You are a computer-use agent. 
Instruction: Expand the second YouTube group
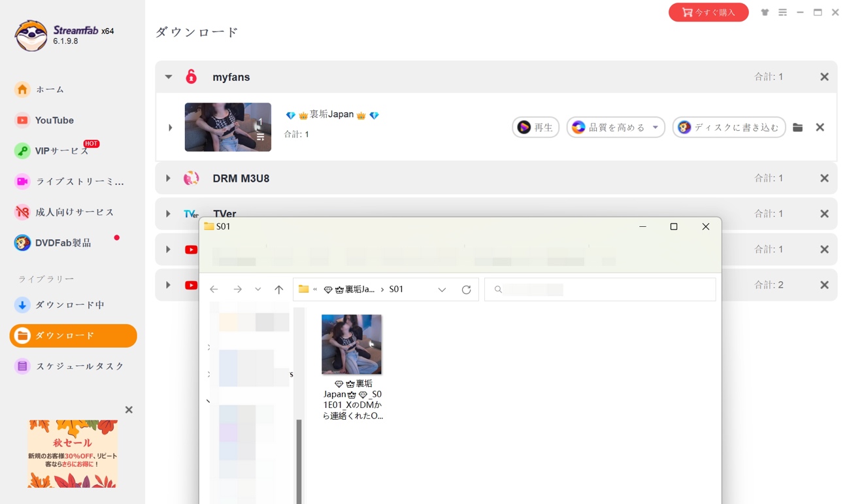tap(169, 285)
